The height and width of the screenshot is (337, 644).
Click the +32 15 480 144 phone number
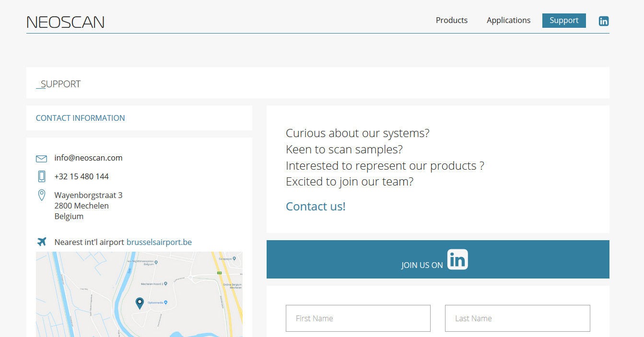pyautogui.click(x=82, y=176)
